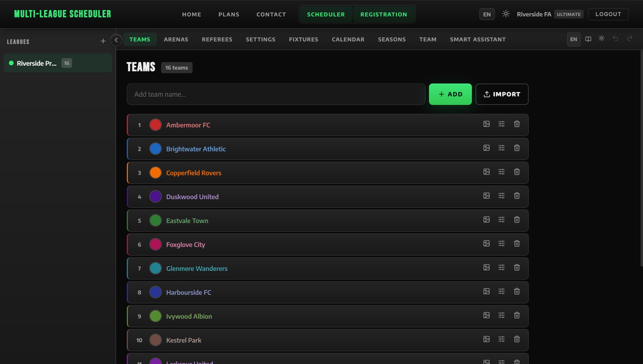
Task: Delete the Duskwood United team
Action: pos(517,196)
